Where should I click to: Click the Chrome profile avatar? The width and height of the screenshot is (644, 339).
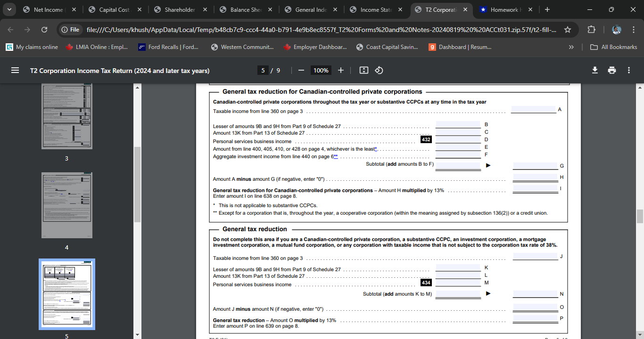coord(616,29)
